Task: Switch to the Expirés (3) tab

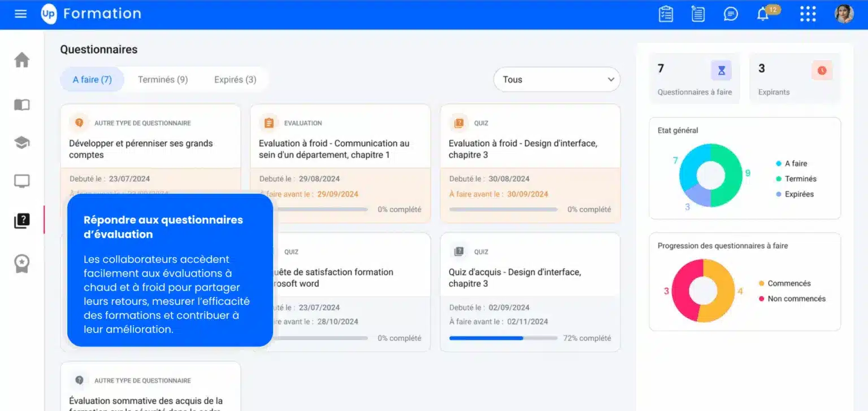Action: click(235, 80)
